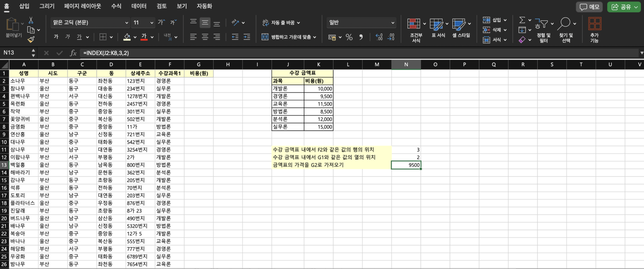Click the AutoSum sigma icon
644x269 pixels.
coord(522,20)
